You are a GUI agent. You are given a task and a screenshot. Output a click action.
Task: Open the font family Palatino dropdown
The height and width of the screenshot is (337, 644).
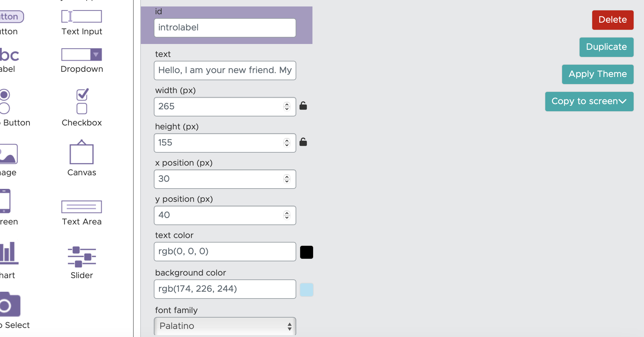[x=225, y=326]
